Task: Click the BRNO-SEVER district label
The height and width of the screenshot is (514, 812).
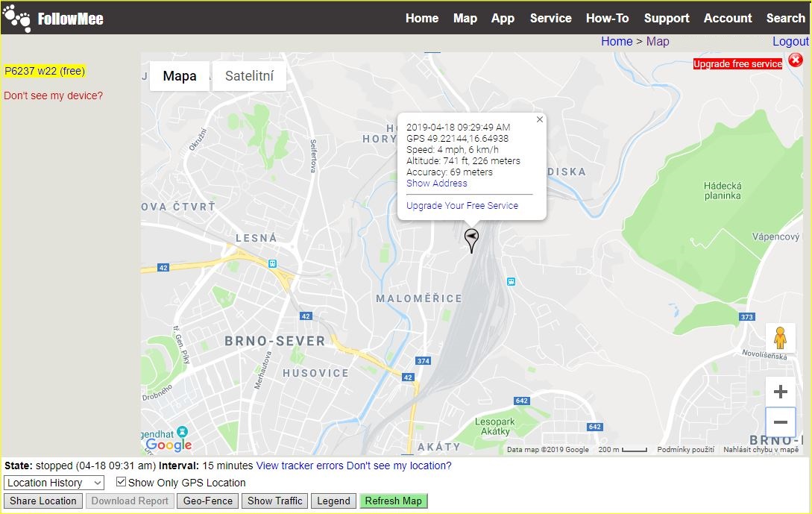Action: 275,341
